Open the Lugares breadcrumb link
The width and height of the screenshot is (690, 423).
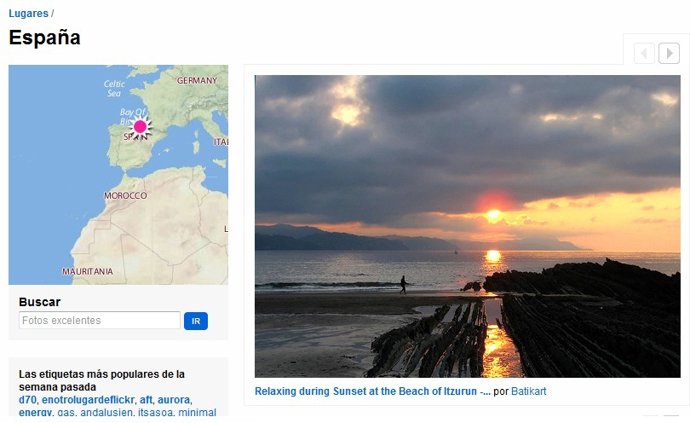(28, 13)
